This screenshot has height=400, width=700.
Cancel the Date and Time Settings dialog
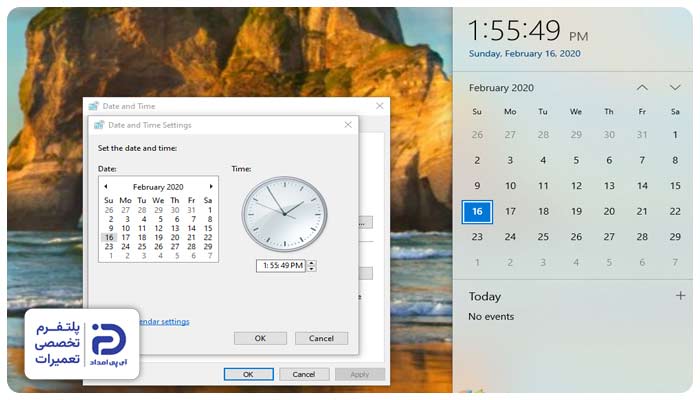point(321,338)
